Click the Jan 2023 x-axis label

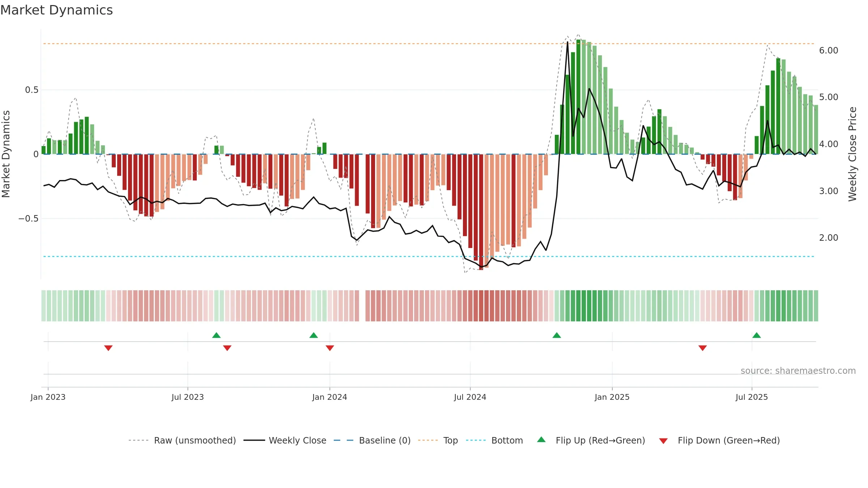click(x=48, y=397)
